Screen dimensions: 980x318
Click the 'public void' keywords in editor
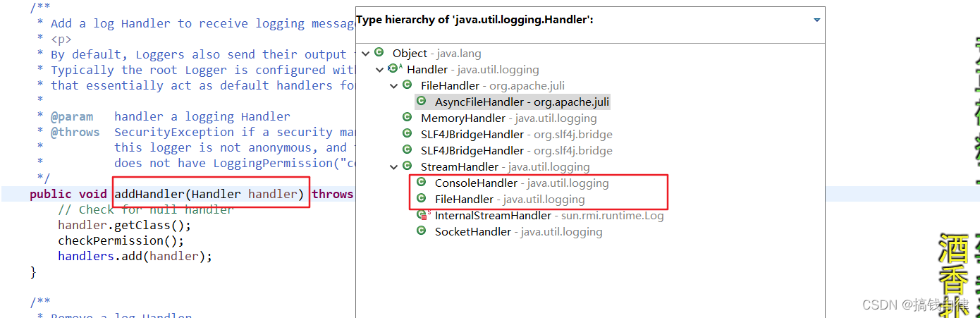[x=68, y=194]
